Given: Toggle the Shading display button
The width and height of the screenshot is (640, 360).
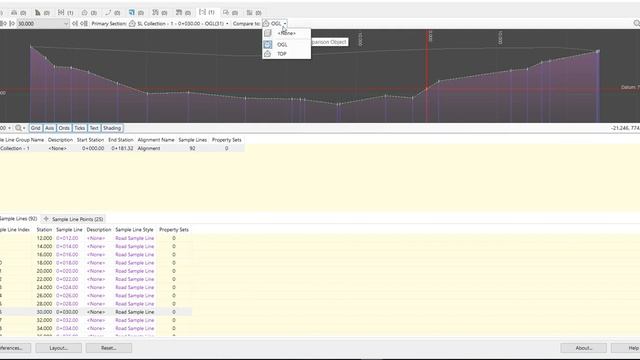Looking at the screenshot, I should (112, 128).
